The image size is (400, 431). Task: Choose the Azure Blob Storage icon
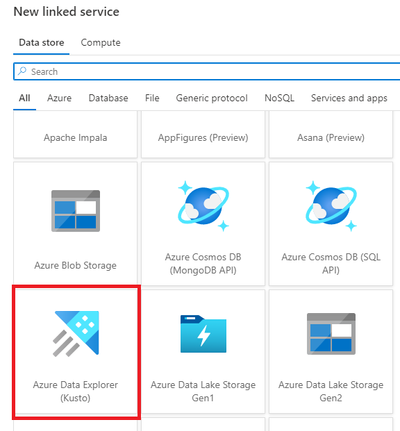tap(76, 211)
